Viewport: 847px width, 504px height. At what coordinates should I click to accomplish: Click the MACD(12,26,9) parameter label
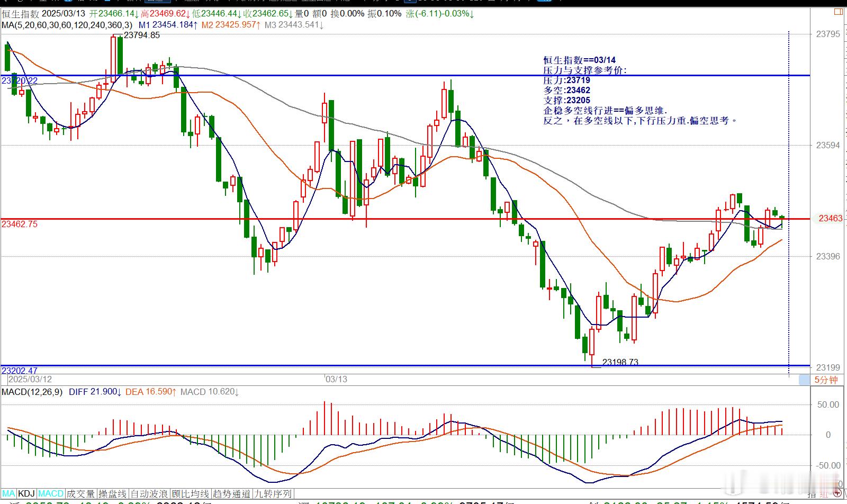coord(32,392)
